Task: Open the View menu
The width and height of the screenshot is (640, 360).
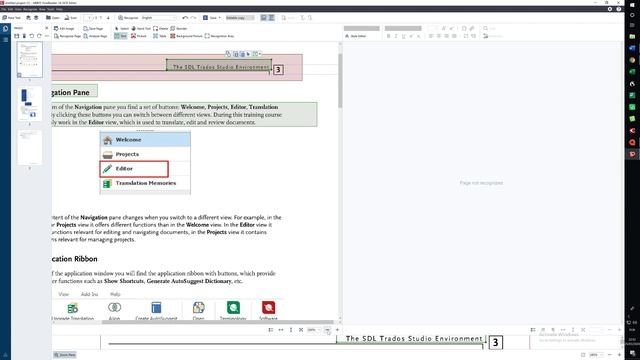Action: (18, 9)
